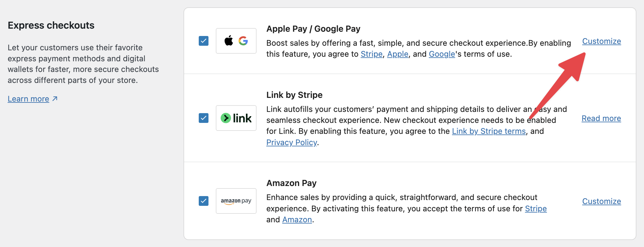Open Customize for Apple Pay / Google Pay
The height and width of the screenshot is (247, 644).
601,41
